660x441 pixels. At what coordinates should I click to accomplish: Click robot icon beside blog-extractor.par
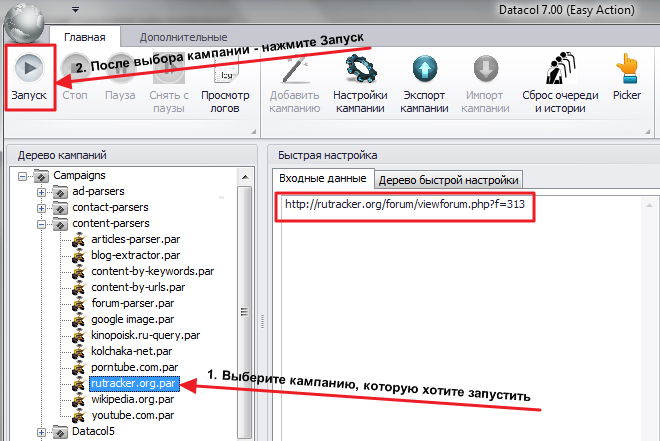click(x=79, y=256)
